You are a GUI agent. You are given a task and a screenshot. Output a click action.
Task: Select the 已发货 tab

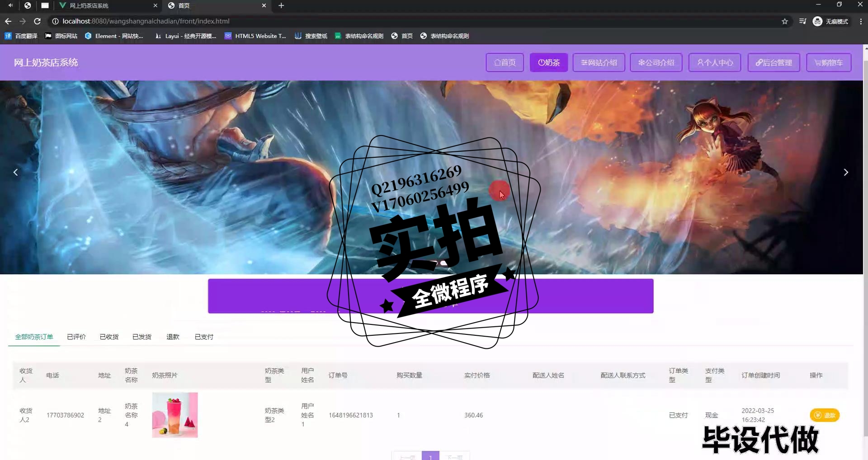click(x=142, y=337)
